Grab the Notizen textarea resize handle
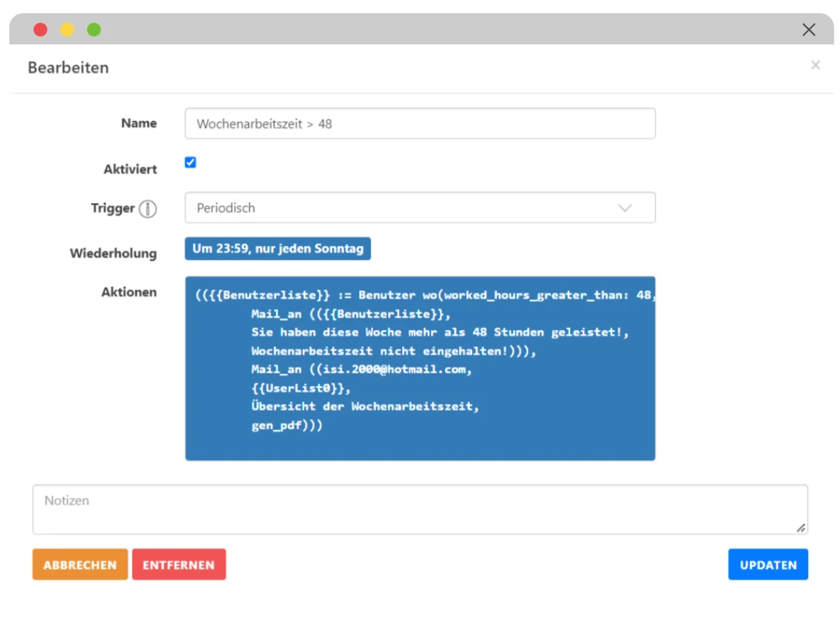This screenshot has width=840, height=642. (800, 528)
